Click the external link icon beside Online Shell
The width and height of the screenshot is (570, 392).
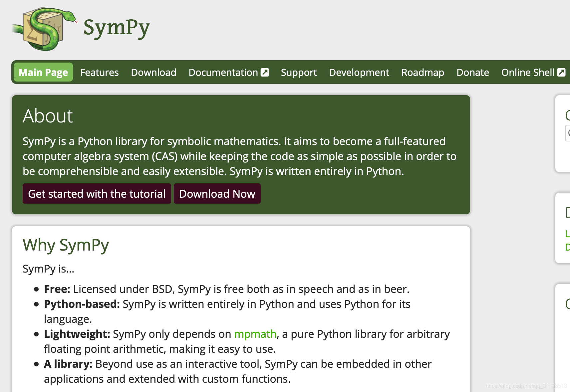[561, 72]
